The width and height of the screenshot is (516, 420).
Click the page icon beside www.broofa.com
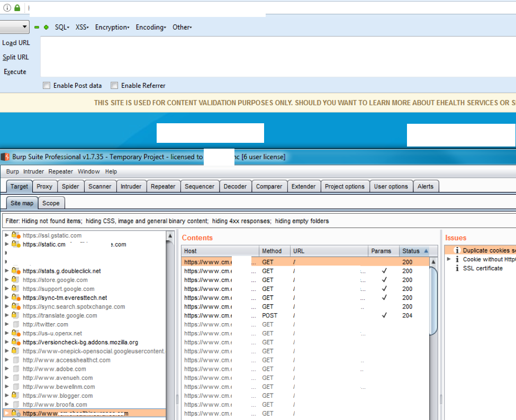pyautogui.click(x=15, y=404)
